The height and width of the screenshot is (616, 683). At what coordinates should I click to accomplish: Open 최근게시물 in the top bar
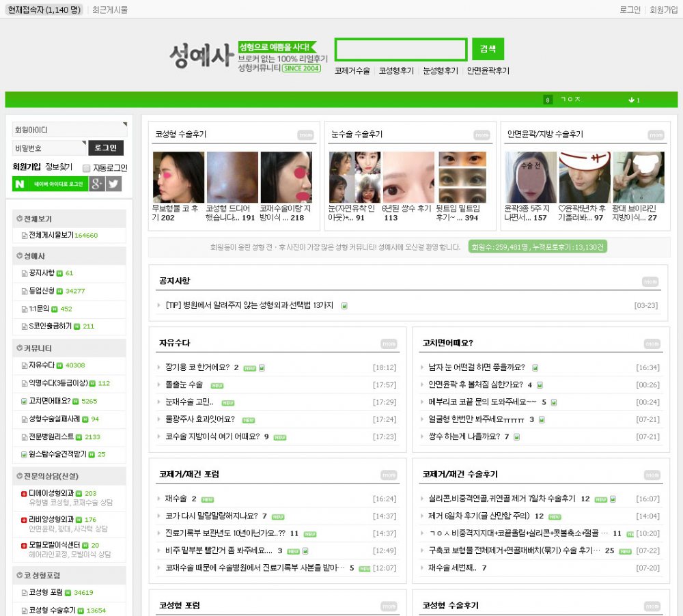110,10
